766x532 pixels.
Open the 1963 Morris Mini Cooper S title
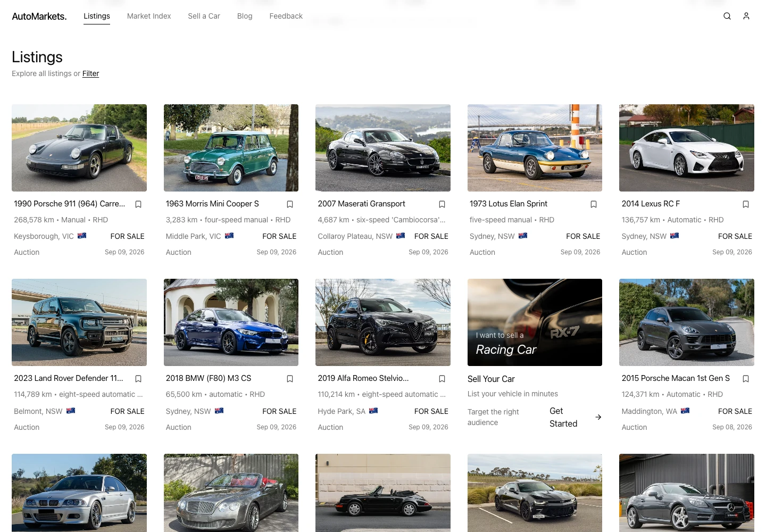[x=212, y=204]
